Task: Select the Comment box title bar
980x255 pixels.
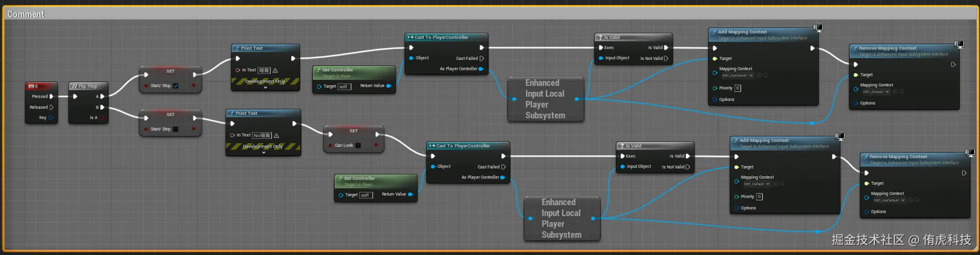Action: (x=490, y=14)
